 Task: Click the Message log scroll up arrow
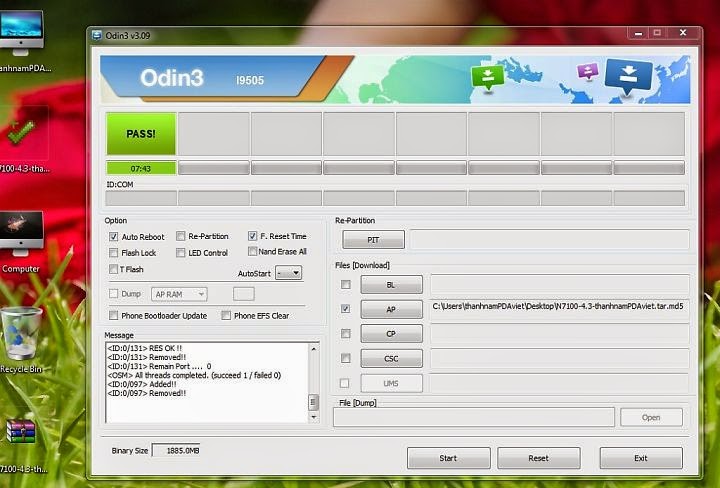[x=314, y=349]
